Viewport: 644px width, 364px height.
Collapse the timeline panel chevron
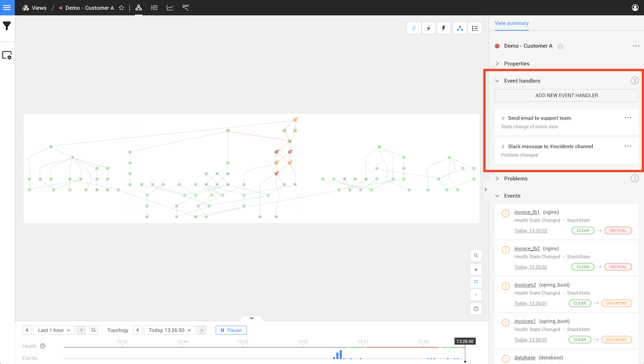point(252,318)
